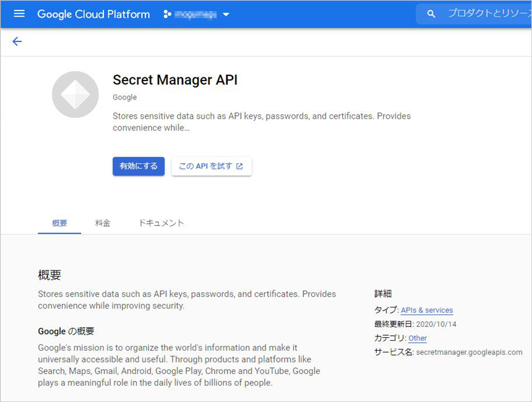Select the 概要 tab
Screen dimensions: 532x402
pyautogui.click(x=59, y=223)
